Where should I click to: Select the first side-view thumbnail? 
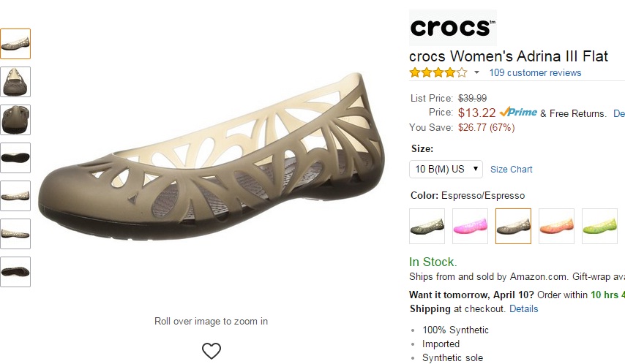tap(15, 44)
